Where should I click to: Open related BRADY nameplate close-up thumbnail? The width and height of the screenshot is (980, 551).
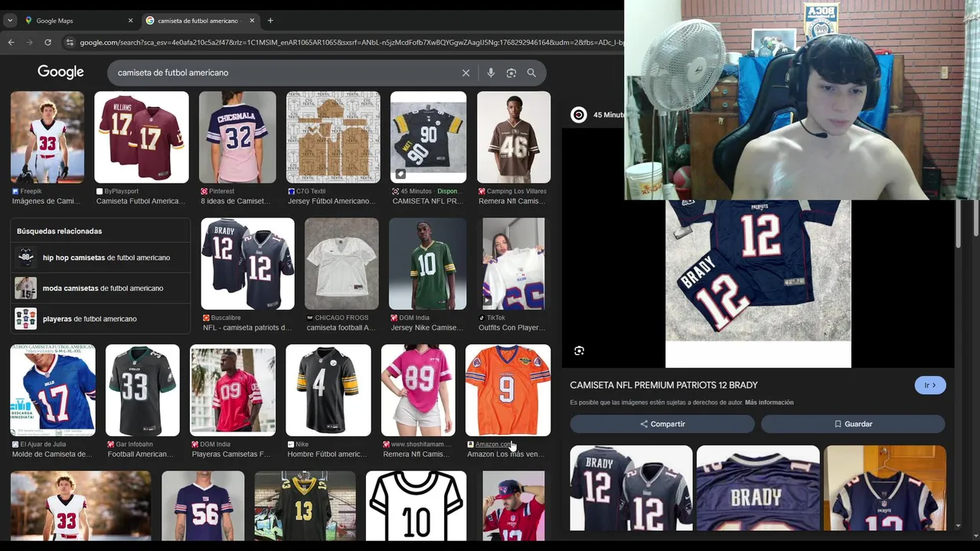[758, 488]
